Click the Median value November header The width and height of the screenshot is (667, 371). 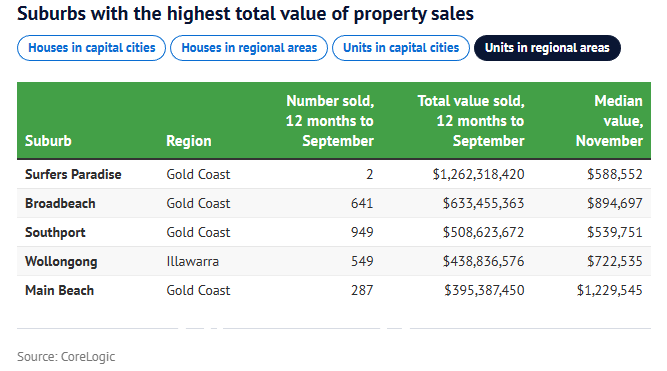[609, 121]
